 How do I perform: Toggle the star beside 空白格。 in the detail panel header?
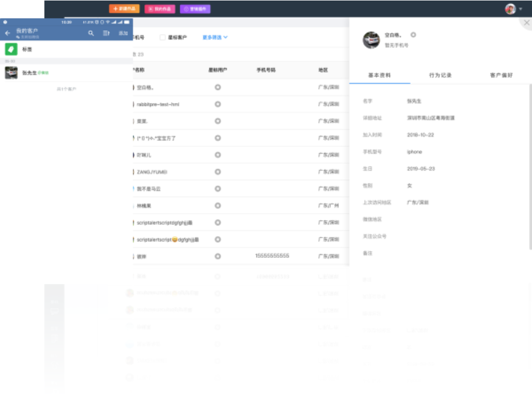[x=413, y=35]
